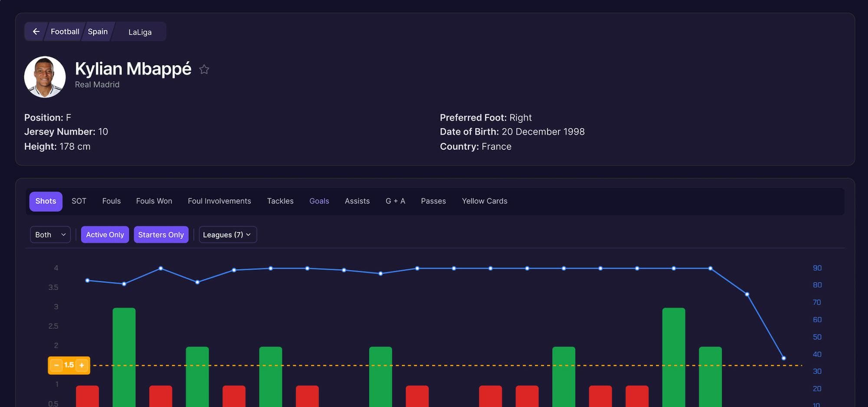Expand the Leagues (7) dropdown
868x407 pixels.
tap(227, 234)
